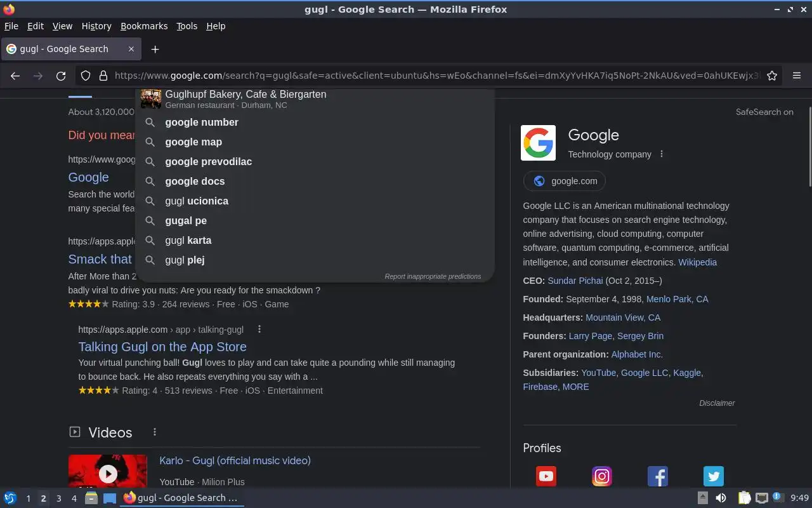Open the View menu
Viewport: 812px width, 508px height.
[x=62, y=26]
